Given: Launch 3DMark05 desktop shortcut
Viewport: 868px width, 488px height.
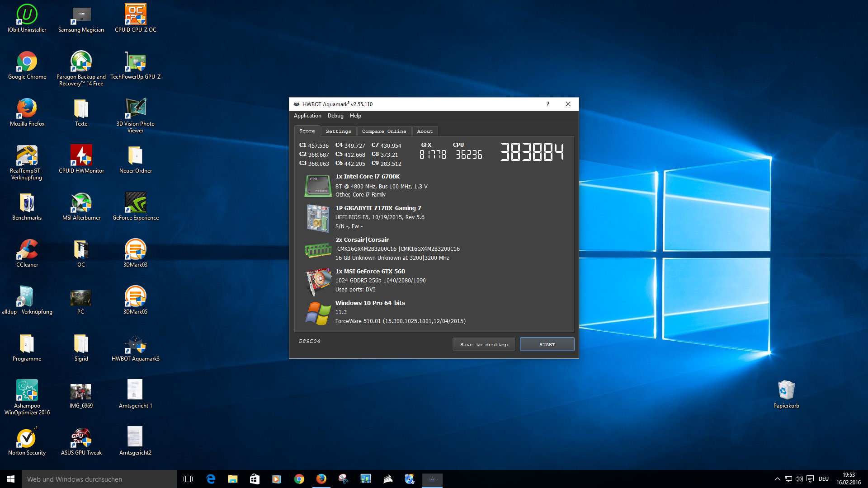Looking at the screenshot, I should pos(136,300).
